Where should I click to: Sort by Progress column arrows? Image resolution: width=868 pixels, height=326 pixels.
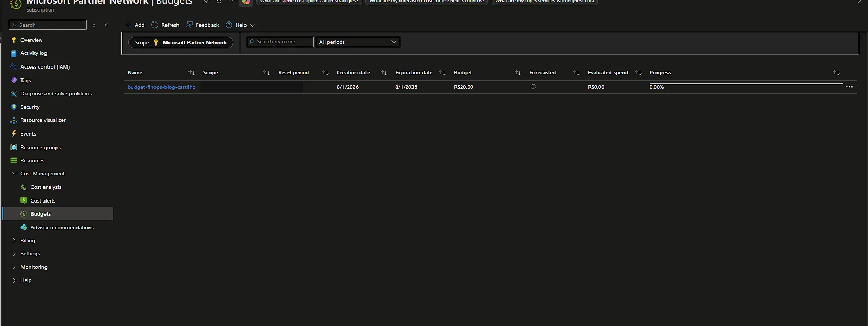(836, 73)
